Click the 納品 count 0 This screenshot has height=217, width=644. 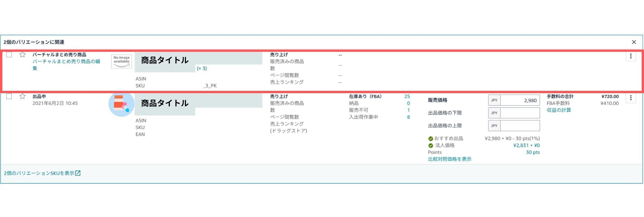(409, 103)
